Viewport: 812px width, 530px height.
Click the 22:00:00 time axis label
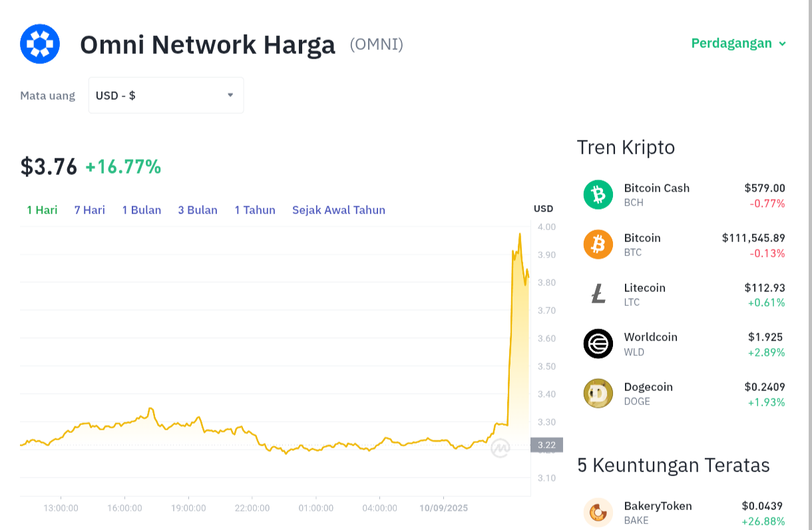pyautogui.click(x=252, y=508)
